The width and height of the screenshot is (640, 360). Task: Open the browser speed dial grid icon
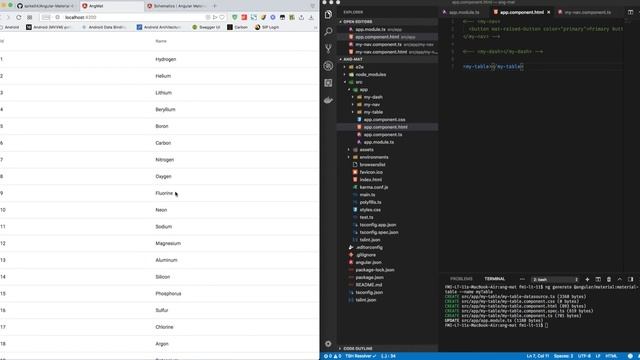click(x=30, y=18)
